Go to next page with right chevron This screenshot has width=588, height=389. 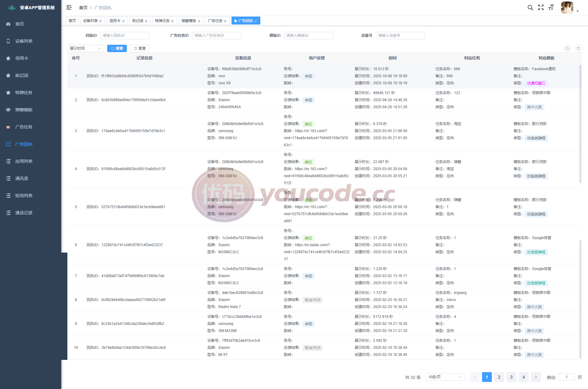coord(536,377)
